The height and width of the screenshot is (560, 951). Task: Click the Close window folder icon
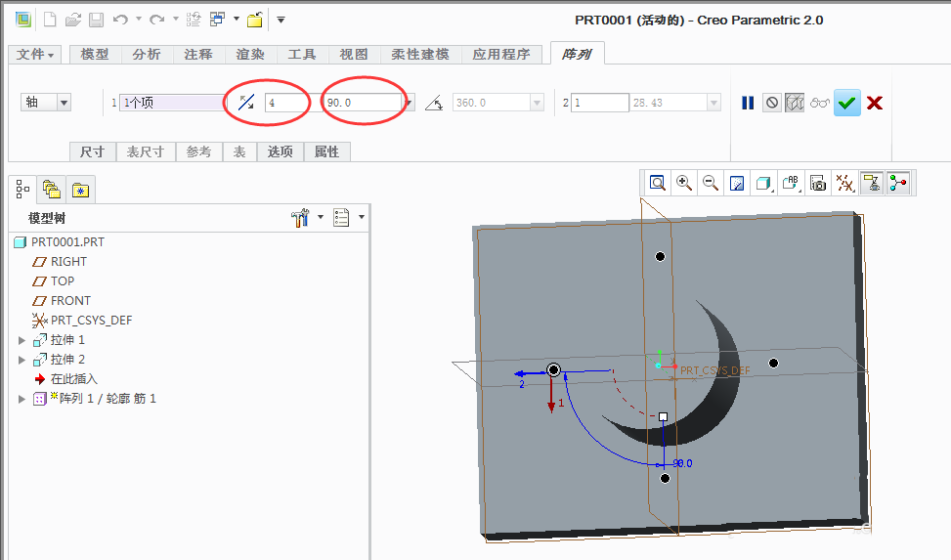(255, 20)
